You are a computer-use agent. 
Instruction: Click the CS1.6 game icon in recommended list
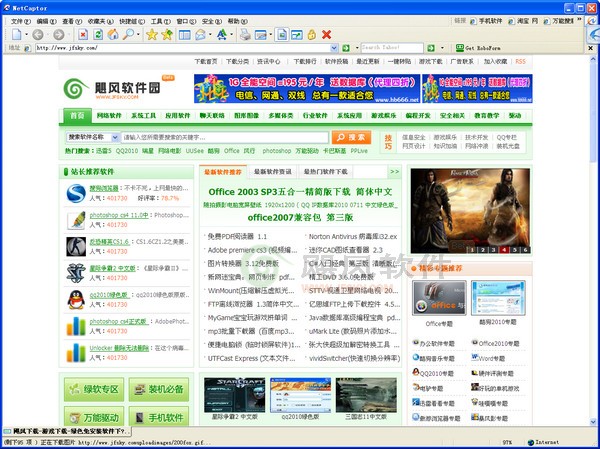76,247
